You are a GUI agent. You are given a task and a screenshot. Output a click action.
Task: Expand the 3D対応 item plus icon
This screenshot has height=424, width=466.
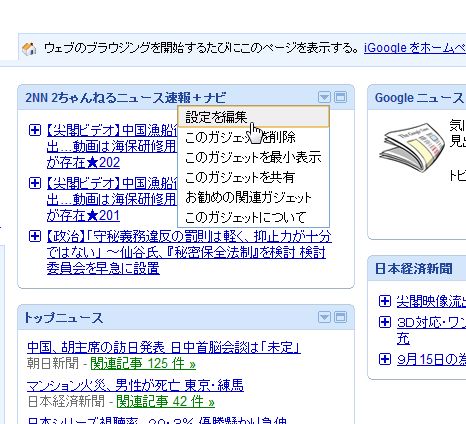click(x=385, y=322)
